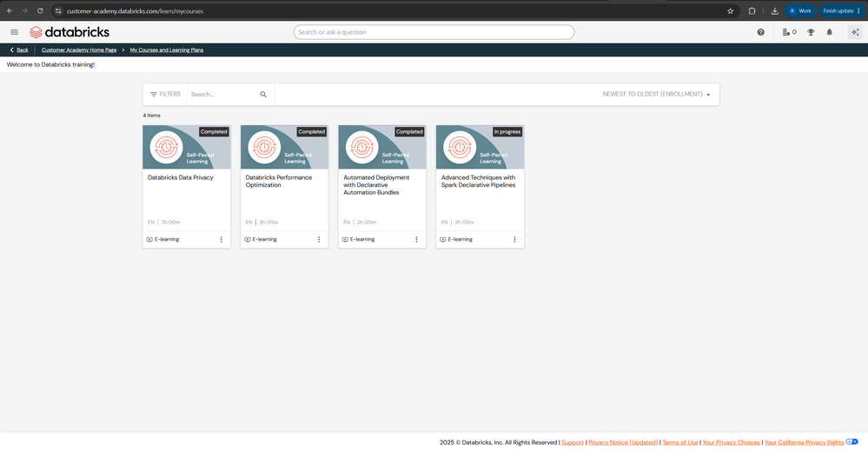Screen dimensions: 868x451
Task: Open the AI assistant sparkle icon
Action: coord(855,32)
